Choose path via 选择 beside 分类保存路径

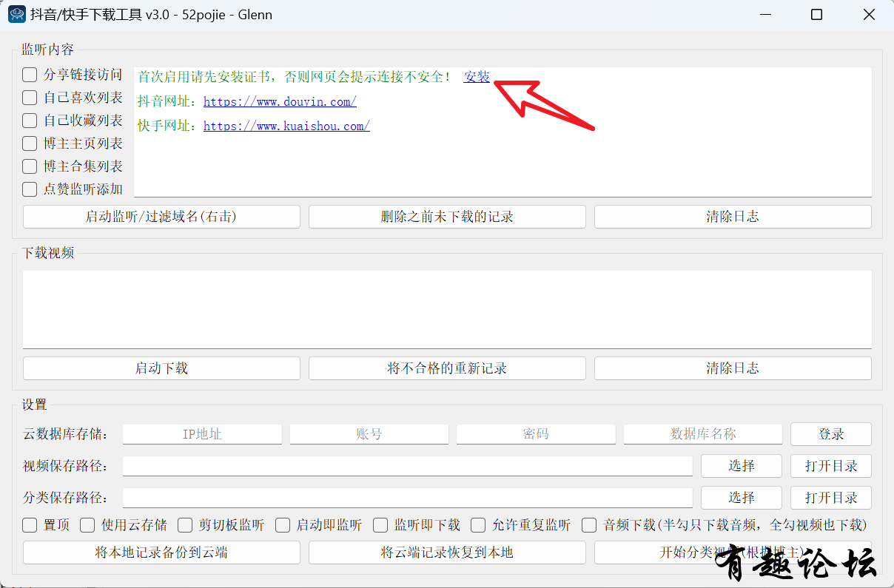tap(742, 498)
